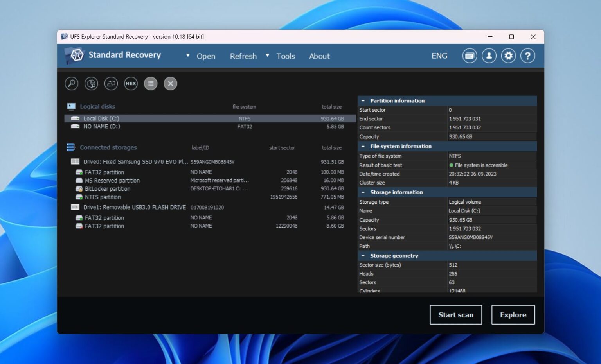
Task: Collapse the Storage information section
Action: pyautogui.click(x=363, y=192)
